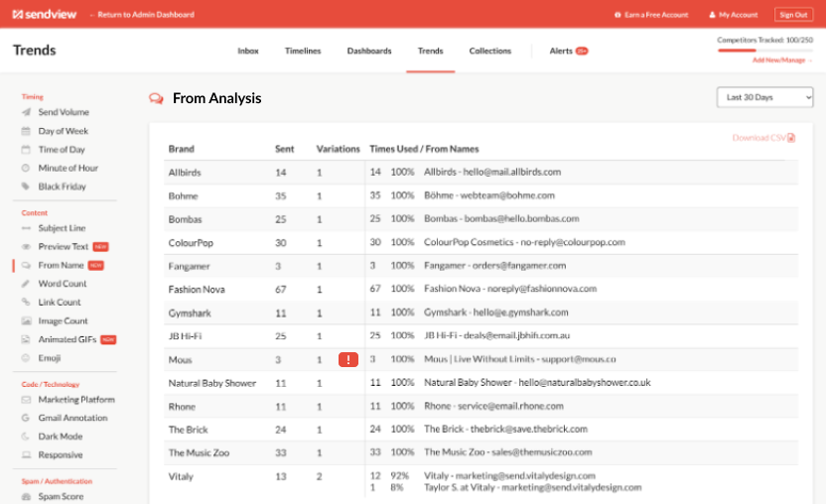Click the Gymshark brand cell

[x=190, y=313]
